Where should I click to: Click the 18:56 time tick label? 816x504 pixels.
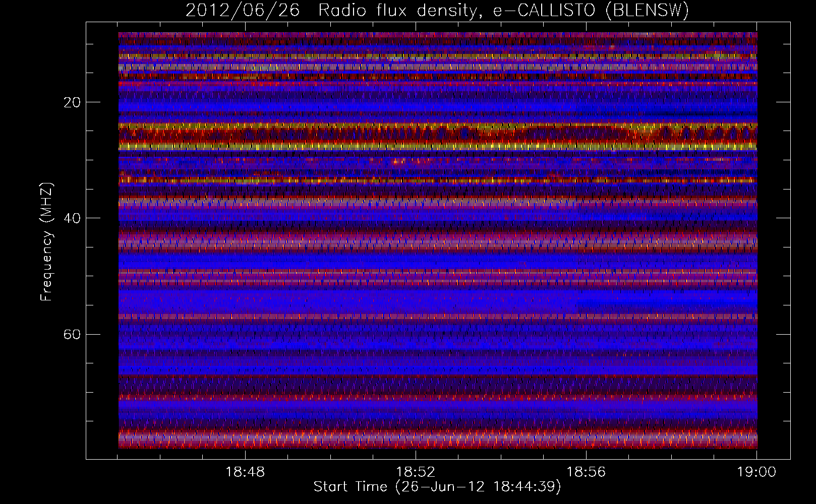(586, 472)
